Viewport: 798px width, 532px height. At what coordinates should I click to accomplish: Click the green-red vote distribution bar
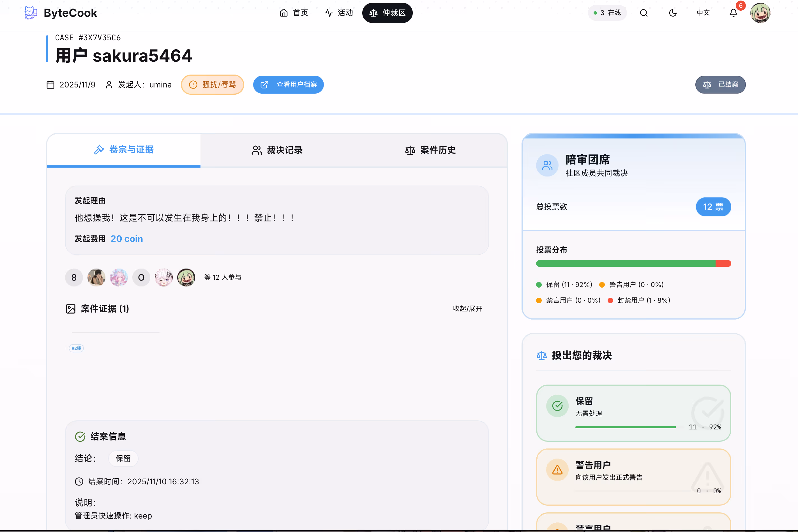[x=633, y=264]
